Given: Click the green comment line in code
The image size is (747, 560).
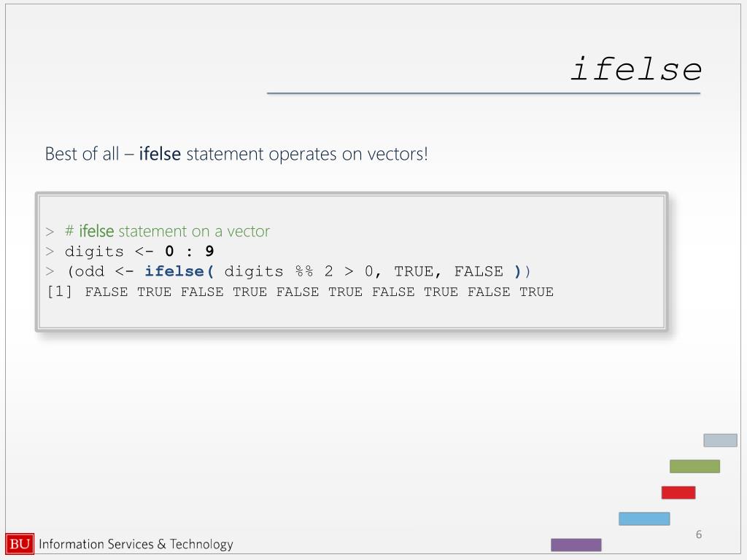Looking at the screenshot, I should 167,231.
